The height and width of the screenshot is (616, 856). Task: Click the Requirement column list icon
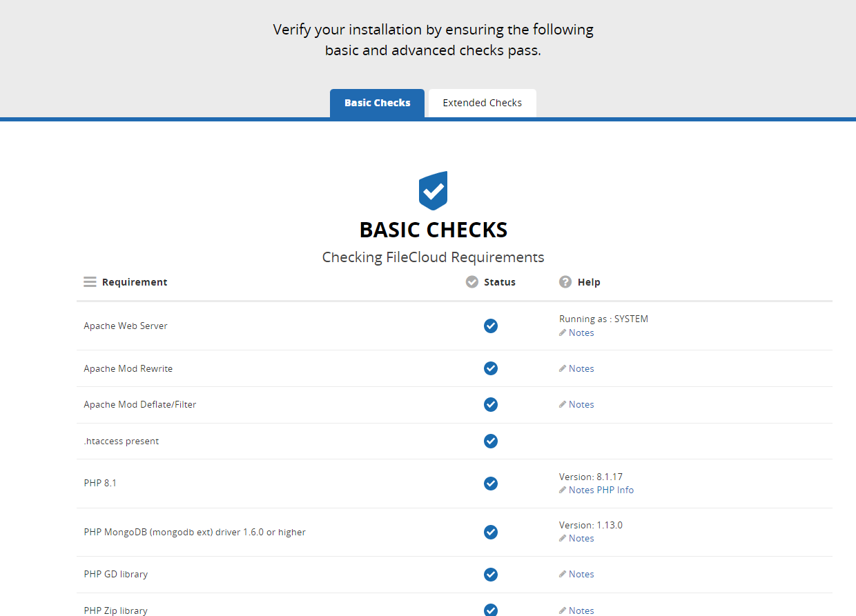click(90, 282)
